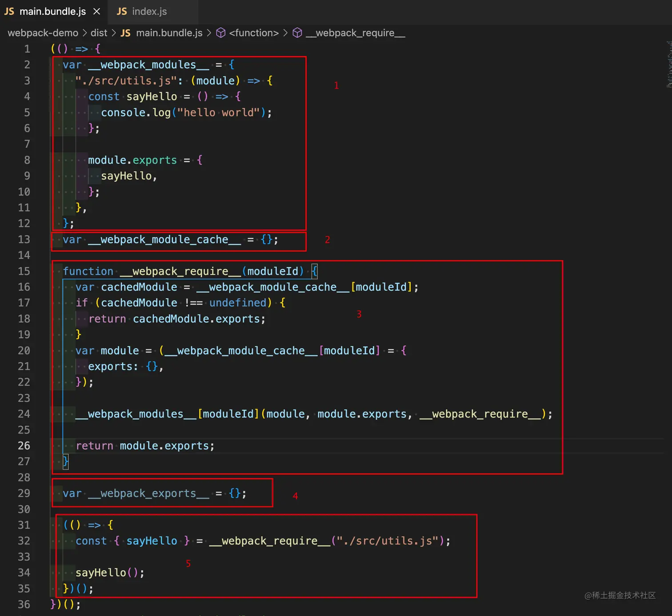
Task: Expand breadcrumb chevron after main.bundle.js
Action: click(x=209, y=33)
